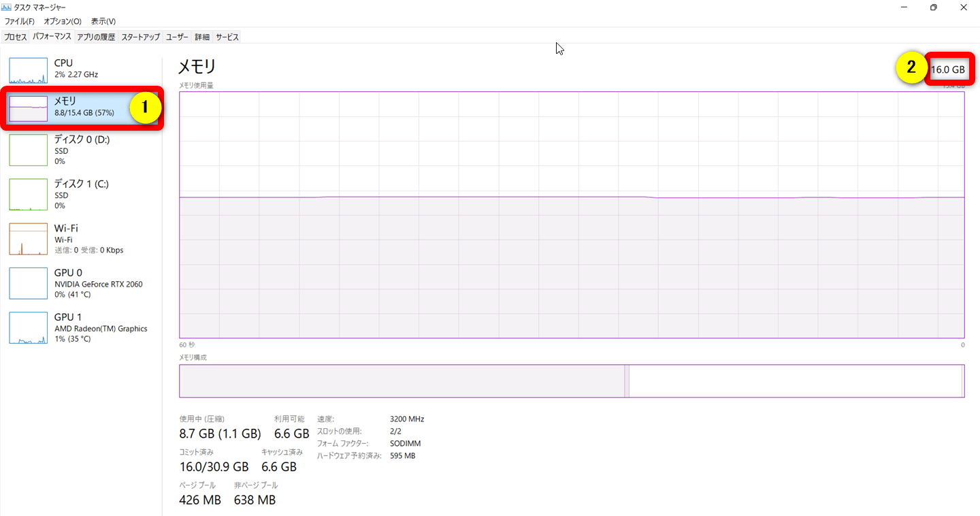Screen dimensions: 980x516
Task: Click the 3200 MHz speed value
Action: tap(407, 419)
